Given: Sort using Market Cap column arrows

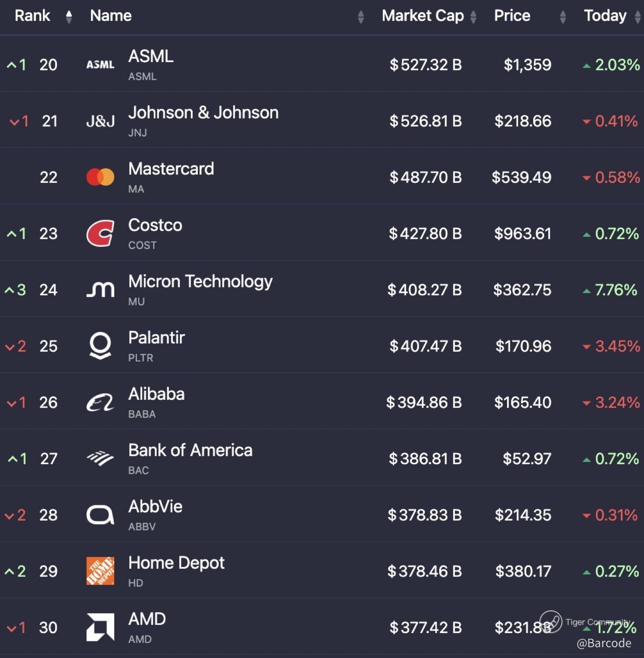Looking at the screenshot, I should [x=473, y=17].
